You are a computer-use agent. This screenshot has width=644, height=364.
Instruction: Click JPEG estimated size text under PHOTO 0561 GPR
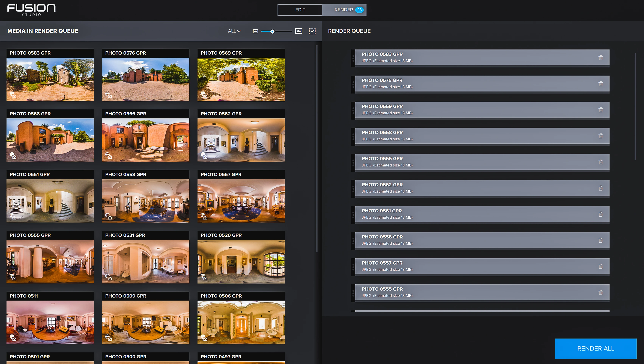pyautogui.click(x=387, y=217)
